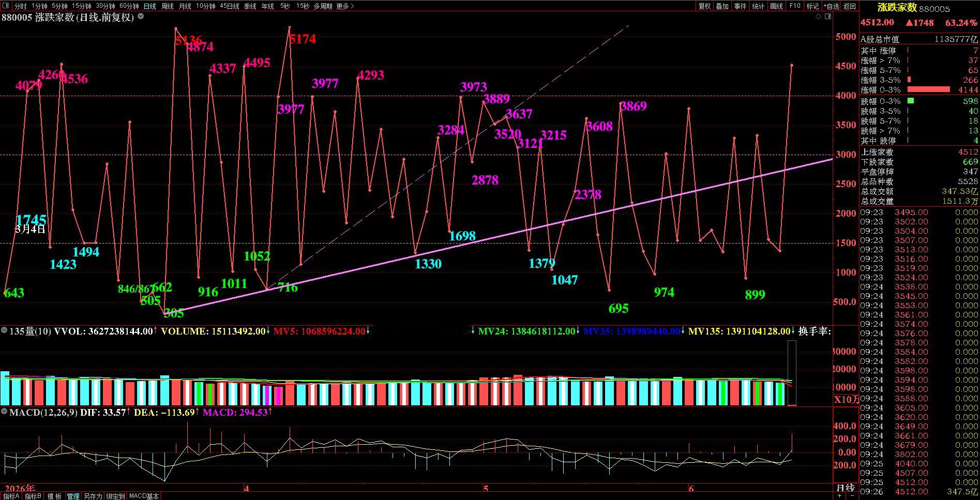Image resolution: width=980 pixels, height=500 pixels.
Task: Select the 日线 daily period
Action: point(149,6)
